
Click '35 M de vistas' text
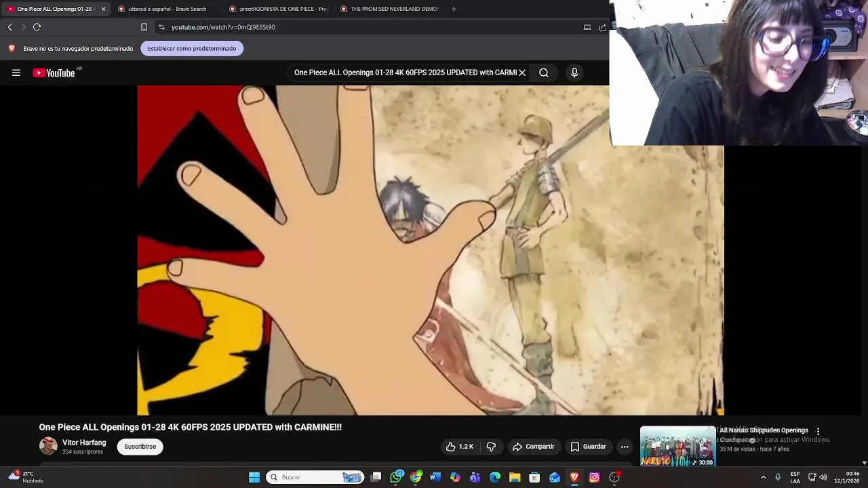coord(738,449)
